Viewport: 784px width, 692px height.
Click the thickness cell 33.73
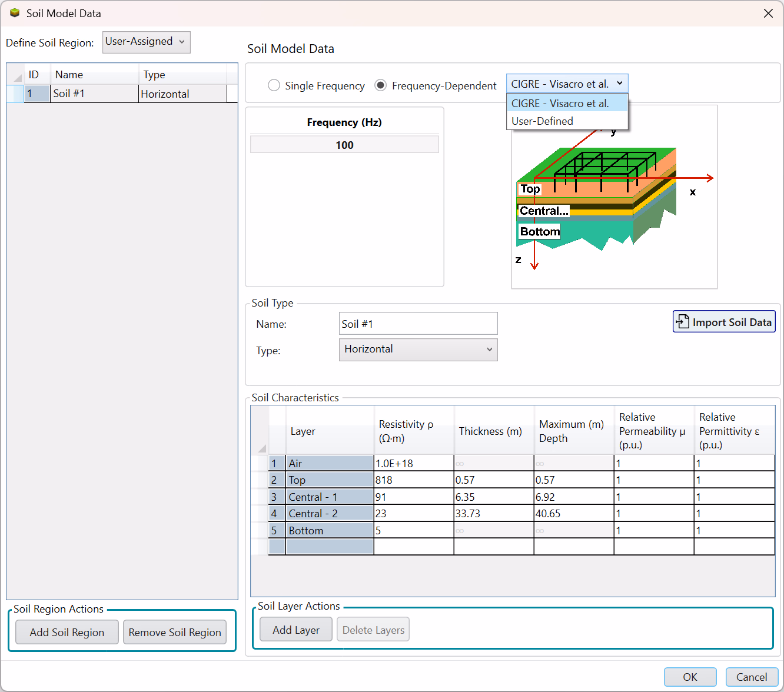point(494,513)
